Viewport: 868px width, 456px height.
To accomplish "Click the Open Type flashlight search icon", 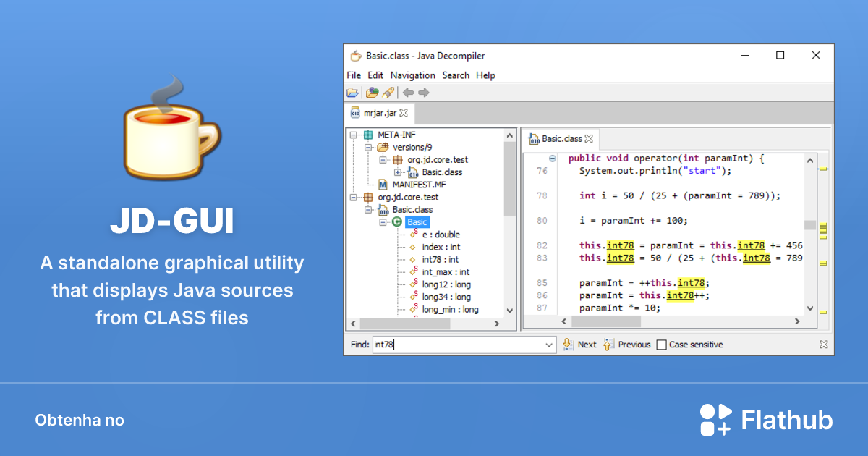I will click(x=388, y=93).
